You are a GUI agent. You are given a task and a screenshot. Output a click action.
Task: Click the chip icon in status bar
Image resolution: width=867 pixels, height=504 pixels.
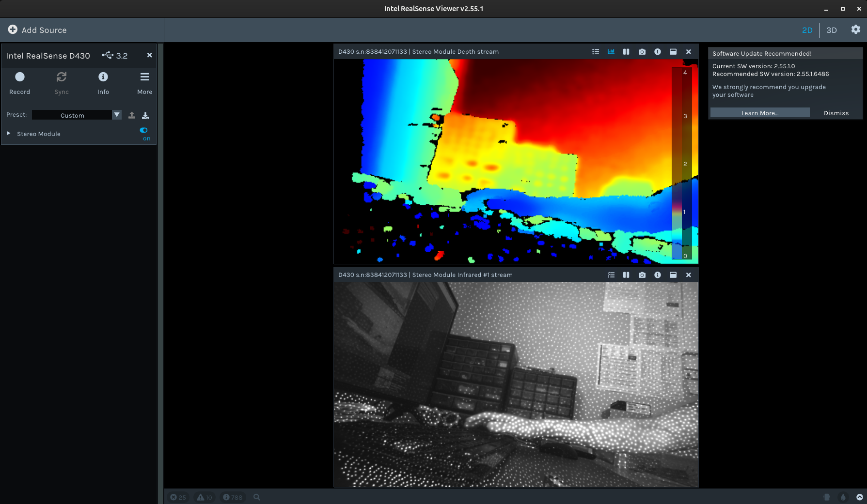click(827, 497)
